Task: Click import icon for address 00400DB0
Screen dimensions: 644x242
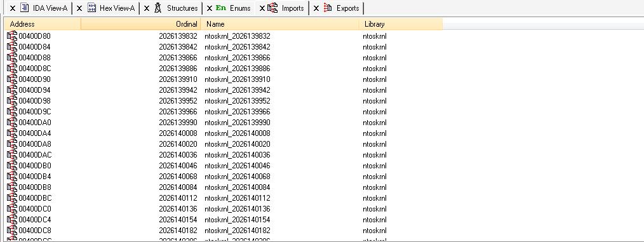Action: tap(12, 166)
